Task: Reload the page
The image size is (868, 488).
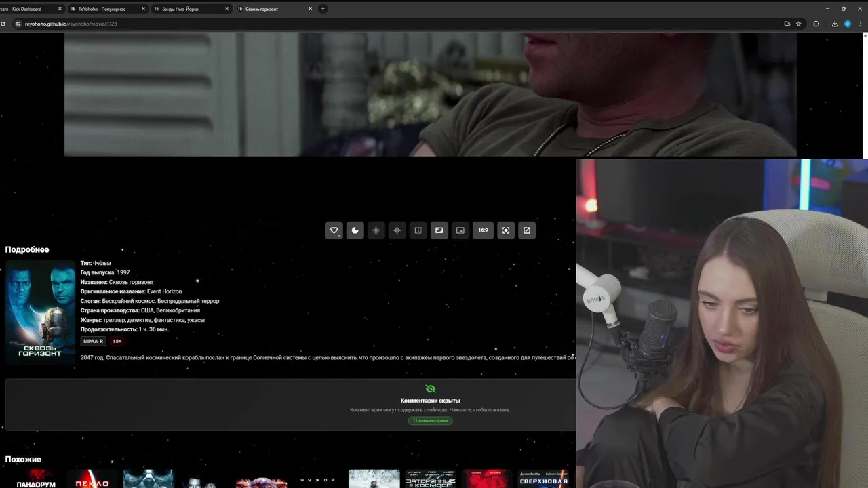Action: 3,24
